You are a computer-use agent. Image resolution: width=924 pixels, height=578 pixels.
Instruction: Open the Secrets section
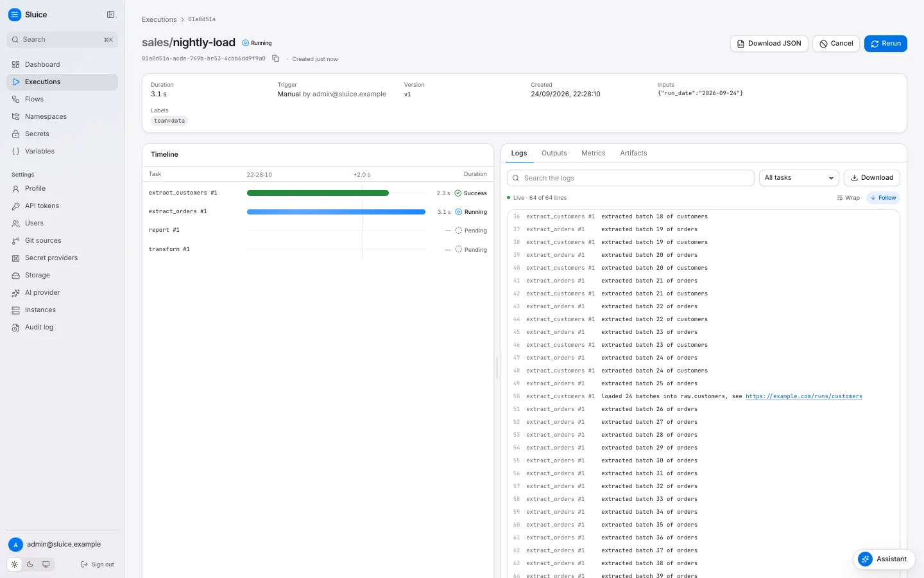(x=62, y=134)
